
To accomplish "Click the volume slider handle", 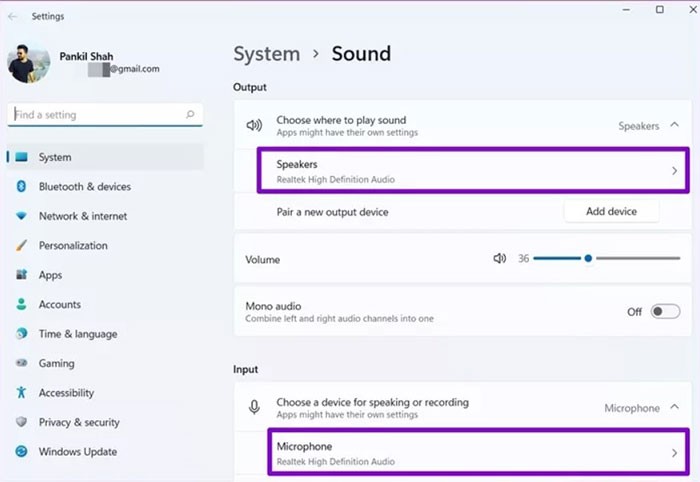I will [x=588, y=259].
